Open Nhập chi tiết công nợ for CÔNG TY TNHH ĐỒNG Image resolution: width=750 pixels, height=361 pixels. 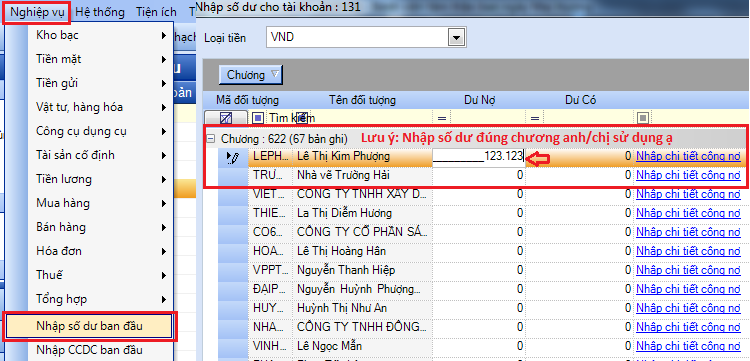pyautogui.click(x=688, y=327)
